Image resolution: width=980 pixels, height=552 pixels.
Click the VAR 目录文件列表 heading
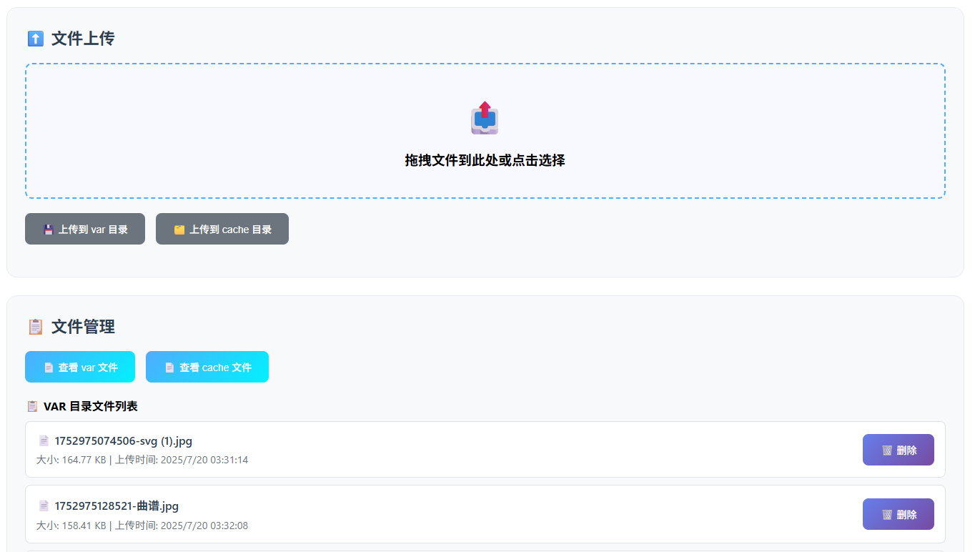tap(91, 406)
